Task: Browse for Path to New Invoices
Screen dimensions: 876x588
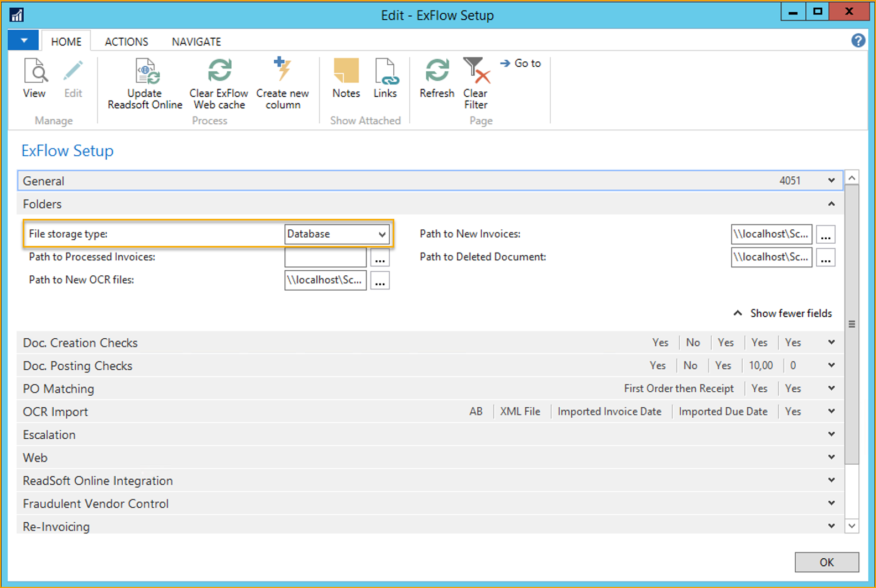Action: tap(826, 235)
